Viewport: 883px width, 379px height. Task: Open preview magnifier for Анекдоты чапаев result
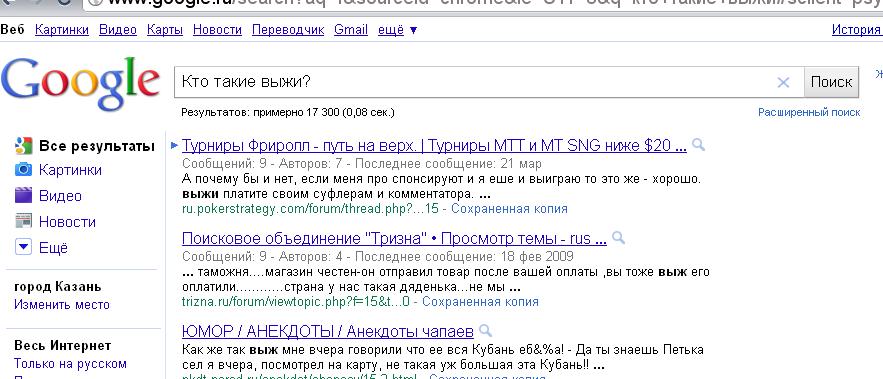coord(485,331)
